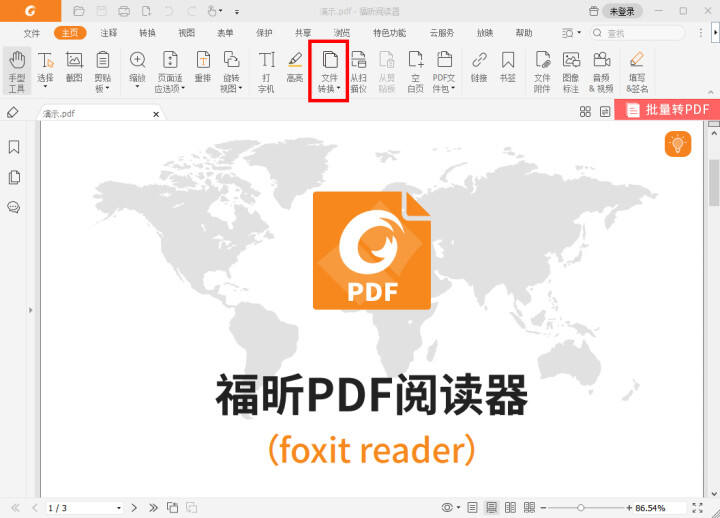Switch to the 转换 (Convert) tab

tap(147, 33)
